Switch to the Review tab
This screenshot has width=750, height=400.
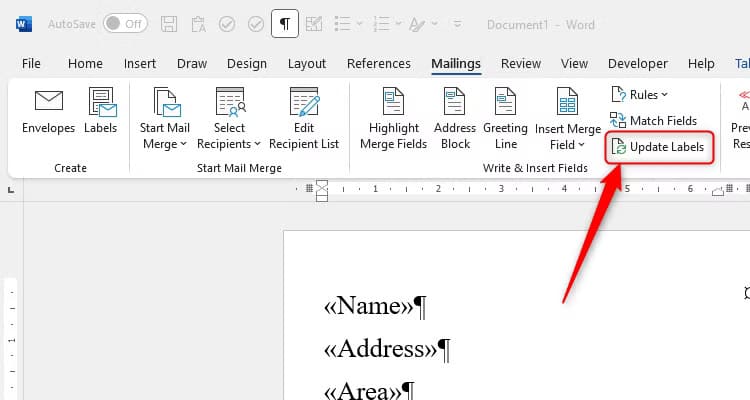pyautogui.click(x=521, y=64)
